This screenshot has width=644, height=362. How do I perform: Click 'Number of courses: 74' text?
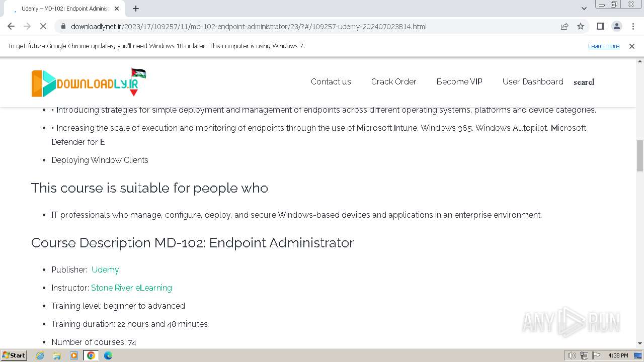[94, 342]
